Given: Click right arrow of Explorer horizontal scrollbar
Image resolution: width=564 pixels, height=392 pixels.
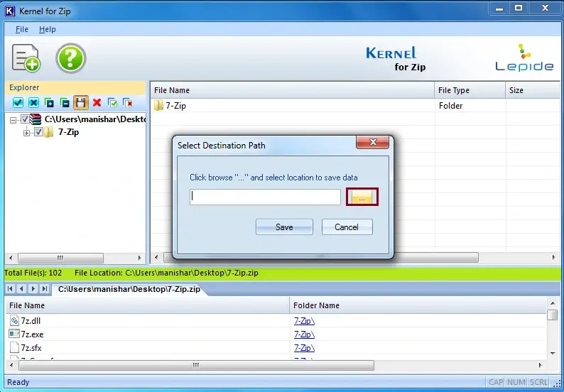Looking at the screenshot, I should [139, 258].
